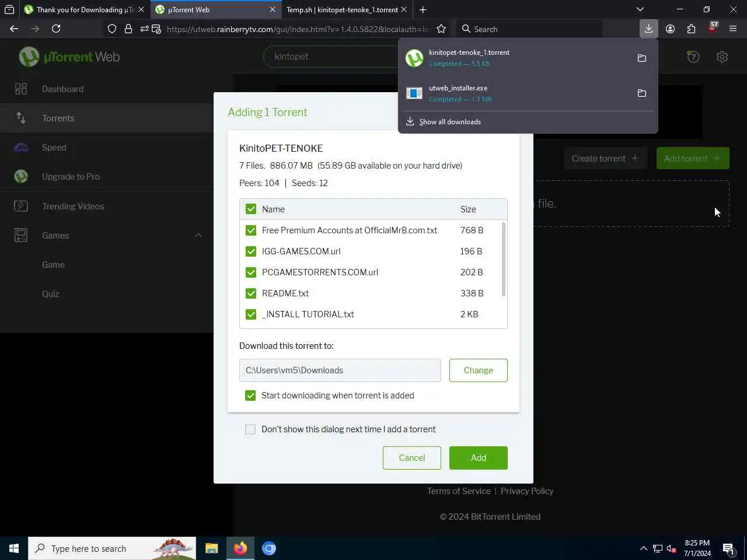Show hidden system tray icons
747x560 pixels.
pyautogui.click(x=643, y=548)
